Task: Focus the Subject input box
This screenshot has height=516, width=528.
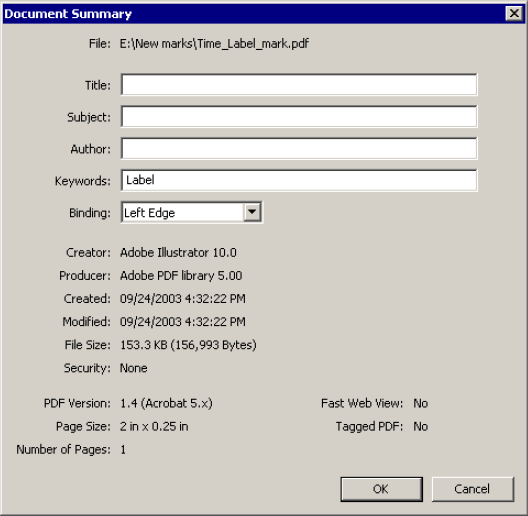Action: (299, 117)
